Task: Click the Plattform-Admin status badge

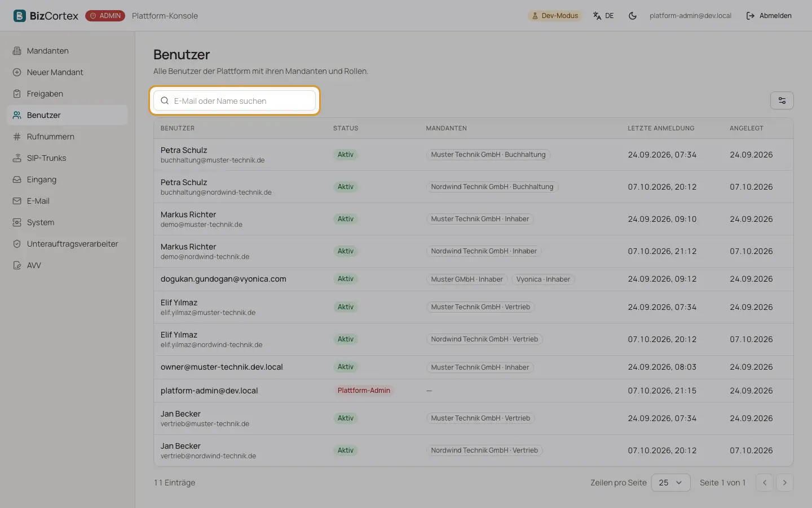Action: pos(364,391)
